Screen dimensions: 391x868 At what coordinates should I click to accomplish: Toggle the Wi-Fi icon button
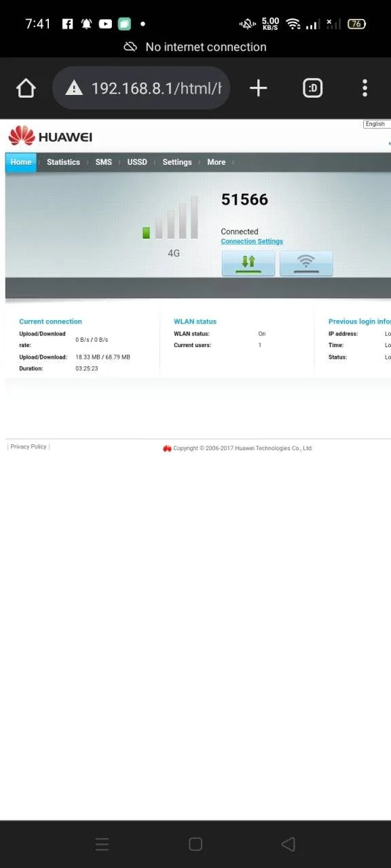306,263
